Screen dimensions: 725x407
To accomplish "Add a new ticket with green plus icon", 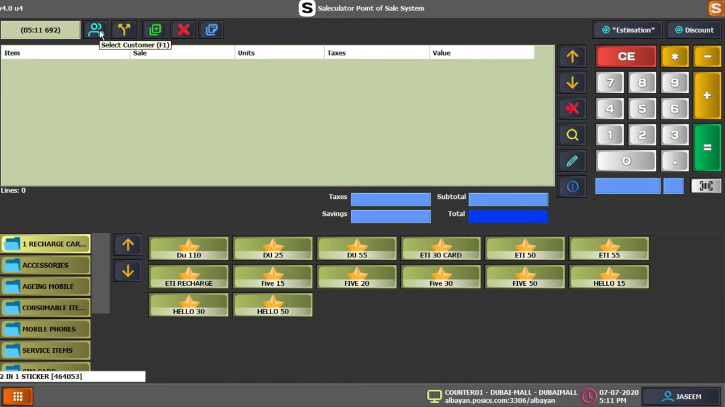I will click(x=155, y=30).
